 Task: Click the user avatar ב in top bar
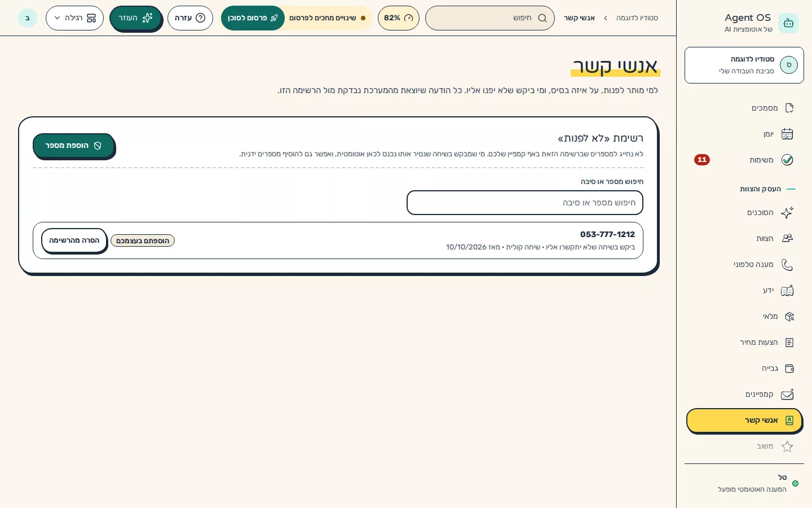28,18
